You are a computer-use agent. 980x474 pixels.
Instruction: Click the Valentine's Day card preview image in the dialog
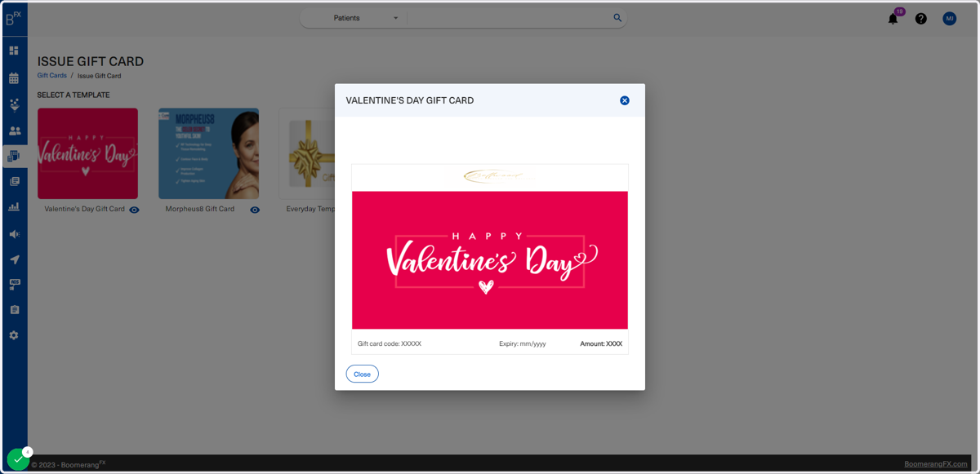tap(490, 260)
